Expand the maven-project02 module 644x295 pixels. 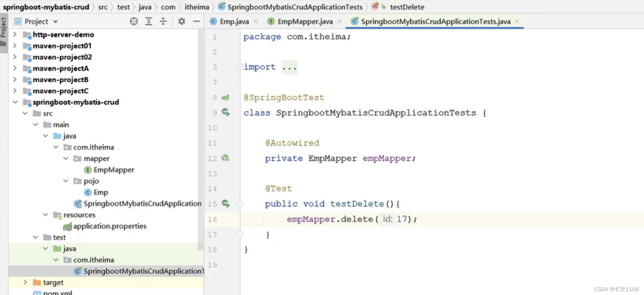[x=15, y=57]
